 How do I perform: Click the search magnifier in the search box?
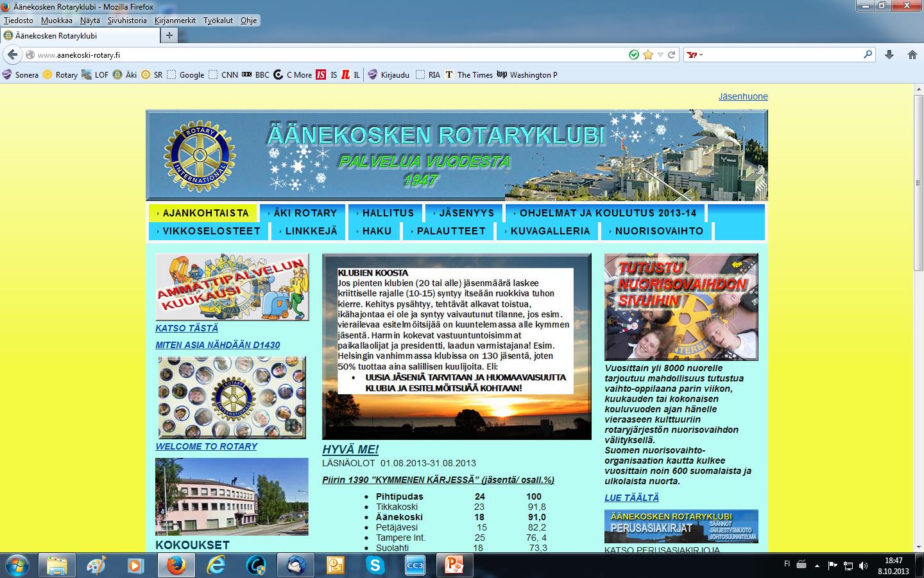coord(868,55)
